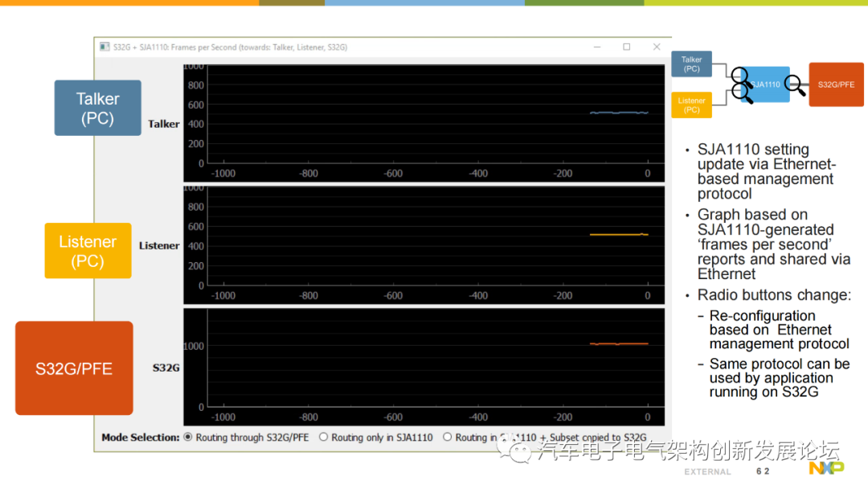Minimize the Frames per Second window
868x489 pixels.
coord(596,47)
